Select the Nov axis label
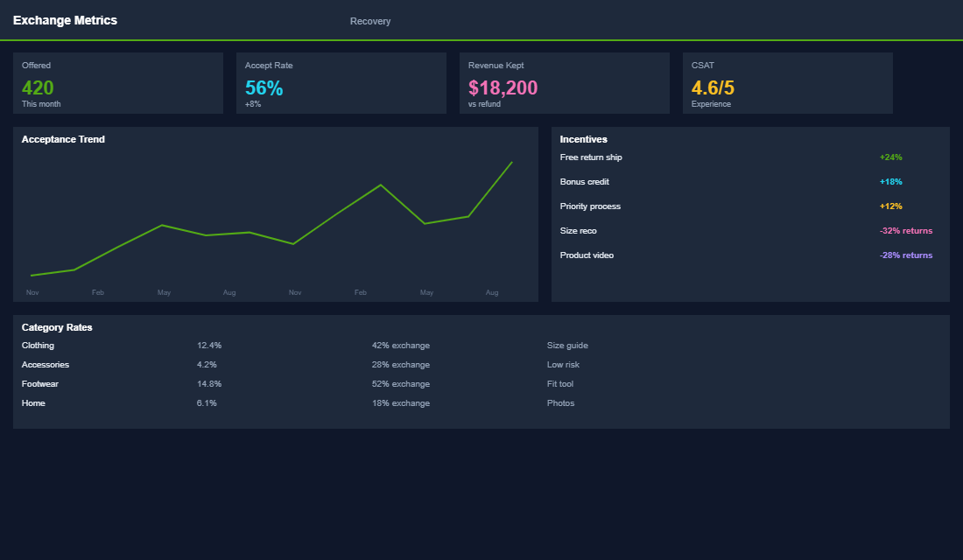 click(x=32, y=292)
